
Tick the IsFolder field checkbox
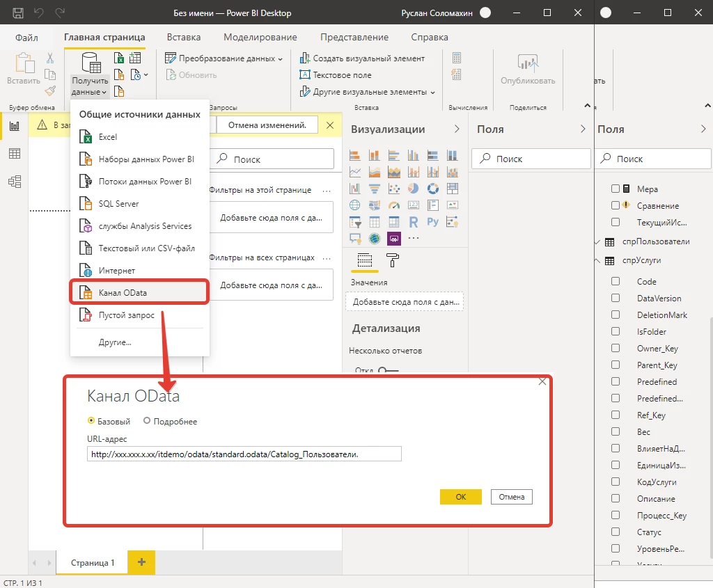(x=615, y=332)
